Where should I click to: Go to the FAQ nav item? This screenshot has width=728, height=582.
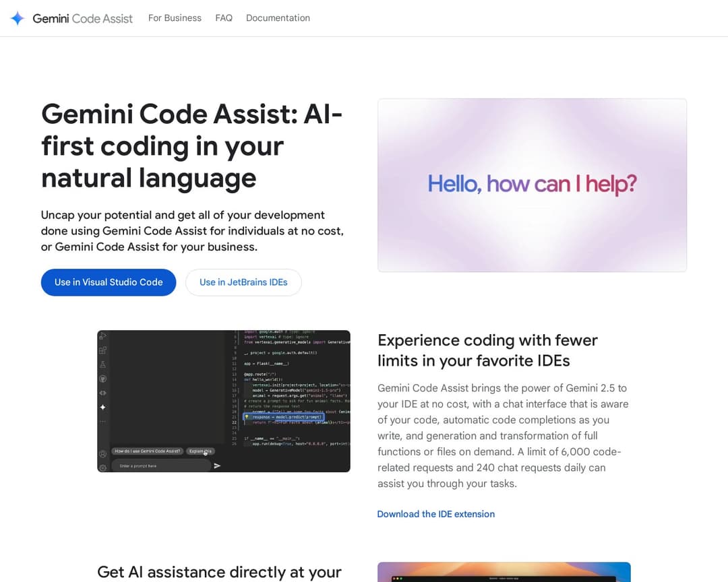224,18
